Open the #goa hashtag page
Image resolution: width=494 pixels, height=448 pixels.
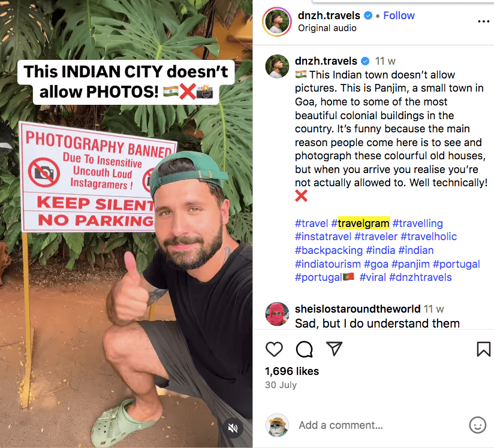point(376,264)
